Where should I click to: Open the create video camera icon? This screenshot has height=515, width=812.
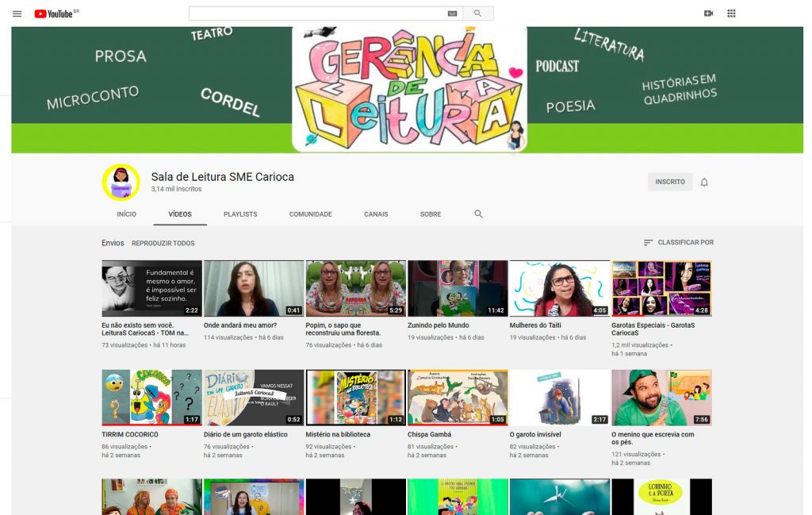click(708, 13)
